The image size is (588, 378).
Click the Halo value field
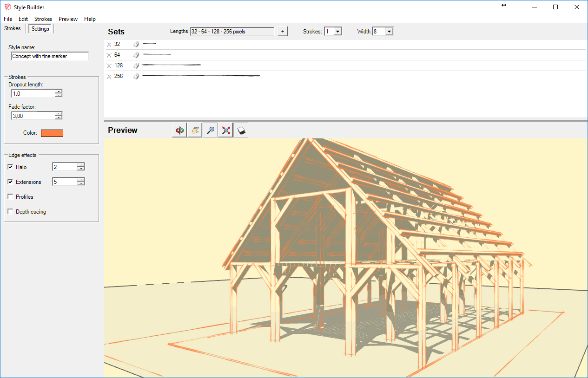[x=65, y=167]
